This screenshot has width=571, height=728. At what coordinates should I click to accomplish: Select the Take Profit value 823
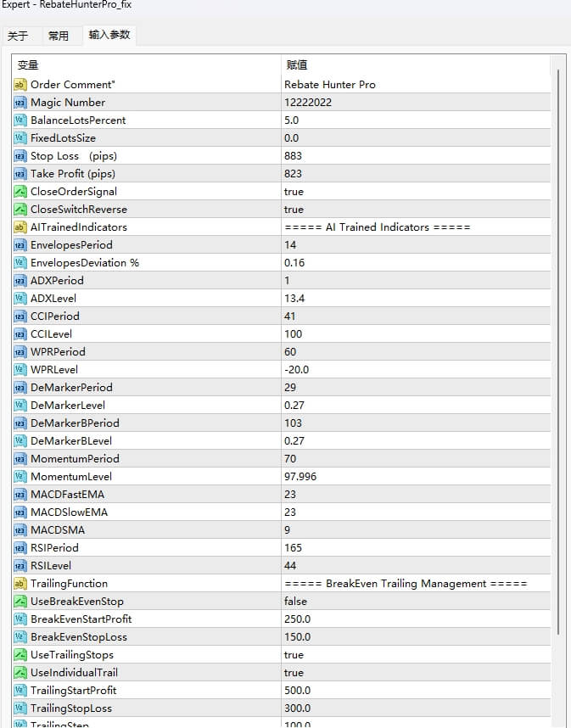[293, 174]
